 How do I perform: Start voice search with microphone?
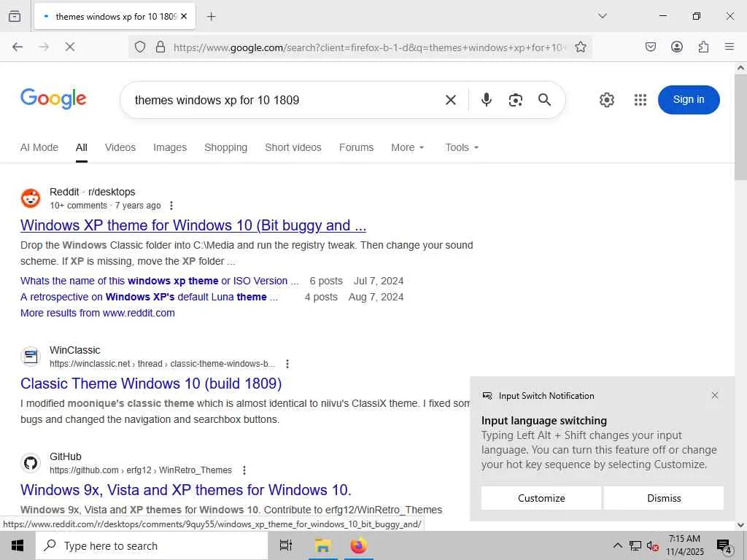(487, 99)
